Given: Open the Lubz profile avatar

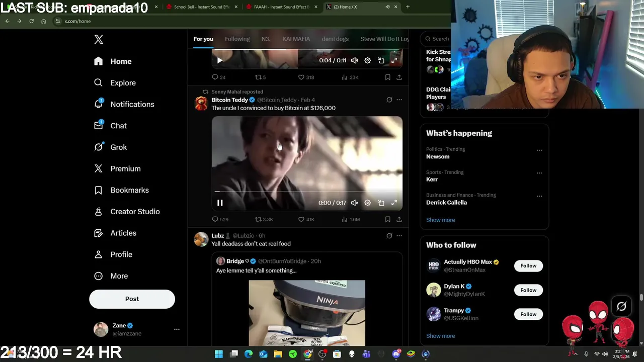Looking at the screenshot, I should pos(201,239).
